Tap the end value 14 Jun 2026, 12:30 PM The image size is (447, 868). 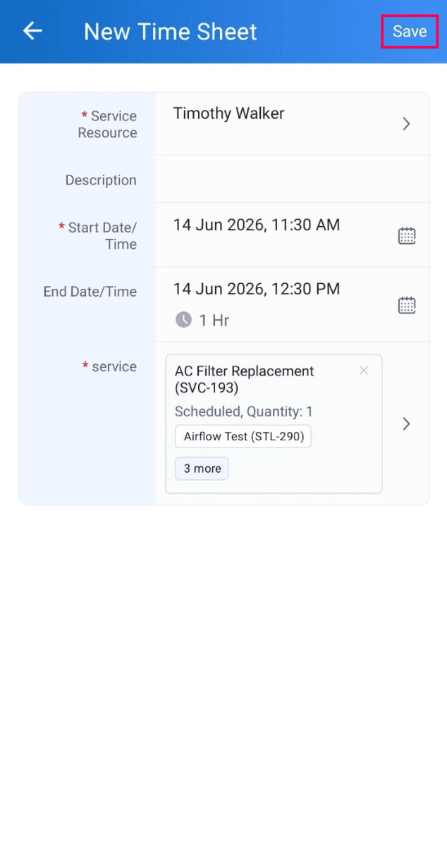coord(257,288)
